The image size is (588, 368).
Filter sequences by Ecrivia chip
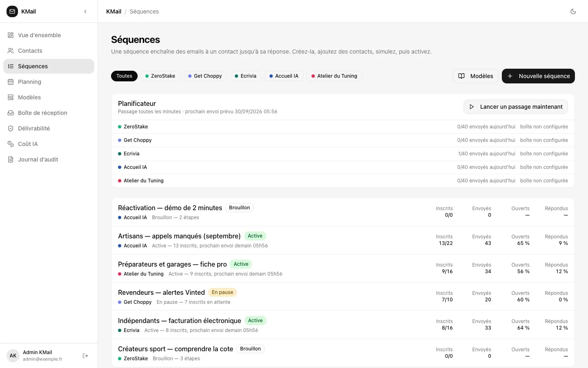245,76
